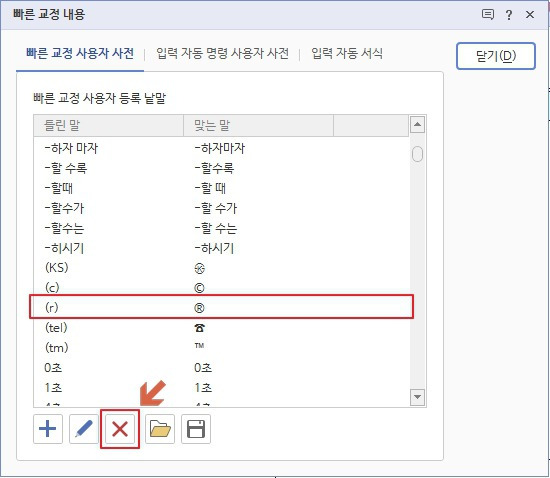Image resolution: width=550 pixels, height=478 pixels.
Task: Select the (KS) row
Action: 221,268
